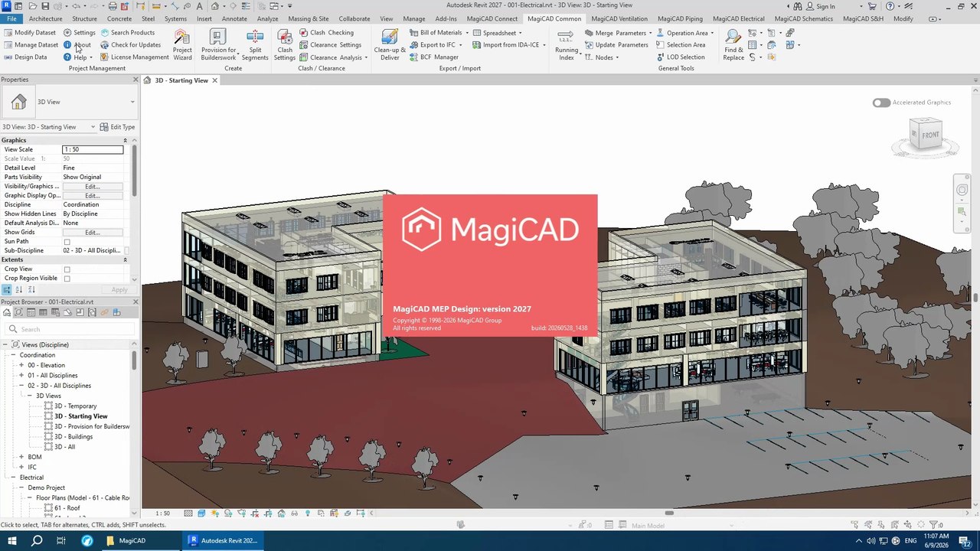
Task: Switch to MagiCAD Electrical tab
Action: (x=738, y=18)
